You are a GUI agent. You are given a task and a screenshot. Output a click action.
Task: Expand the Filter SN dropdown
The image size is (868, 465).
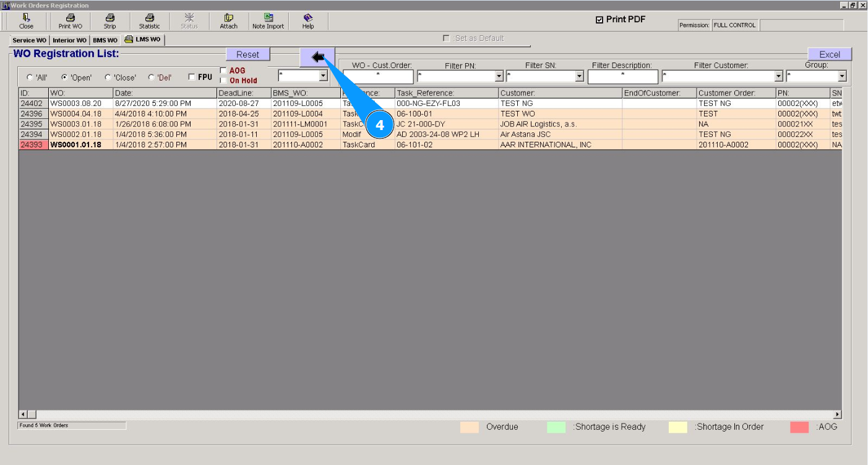coord(580,77)
